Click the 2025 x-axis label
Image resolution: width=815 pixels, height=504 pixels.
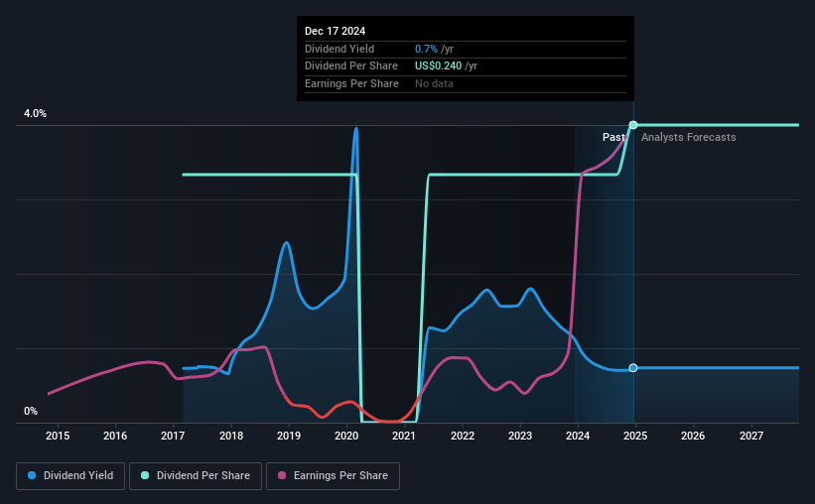[x=635, y=436]
